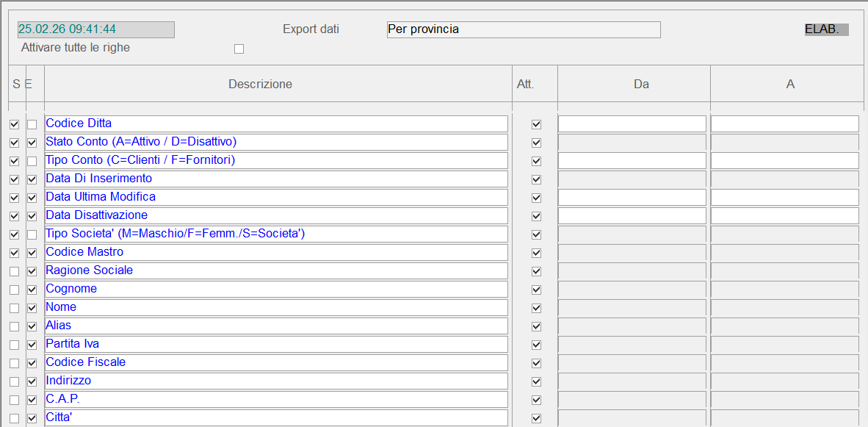The image size is (868, 427).
Task: Check the E checkbox for Codice Ditta
Action: coord(32,124)
